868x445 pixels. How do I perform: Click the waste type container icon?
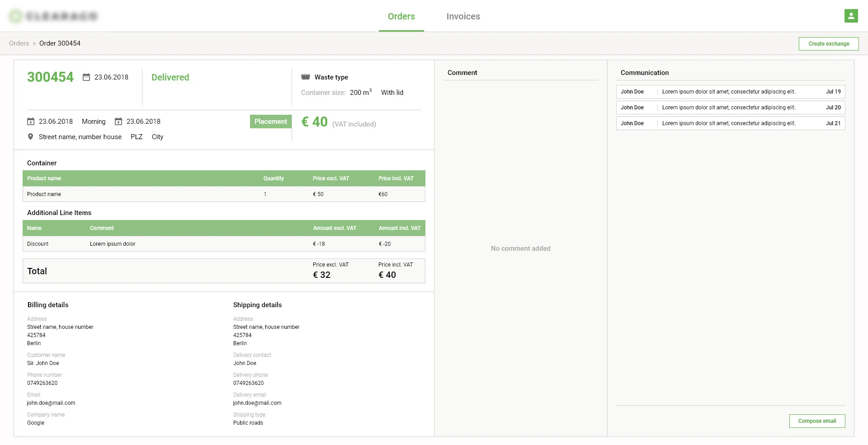pos(306,77)
